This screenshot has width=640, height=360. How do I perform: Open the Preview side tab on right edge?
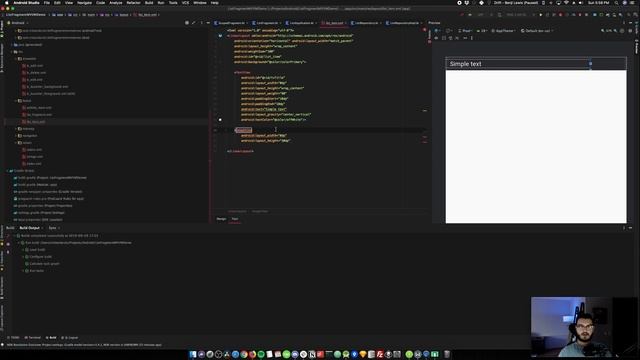pos(637,47)
